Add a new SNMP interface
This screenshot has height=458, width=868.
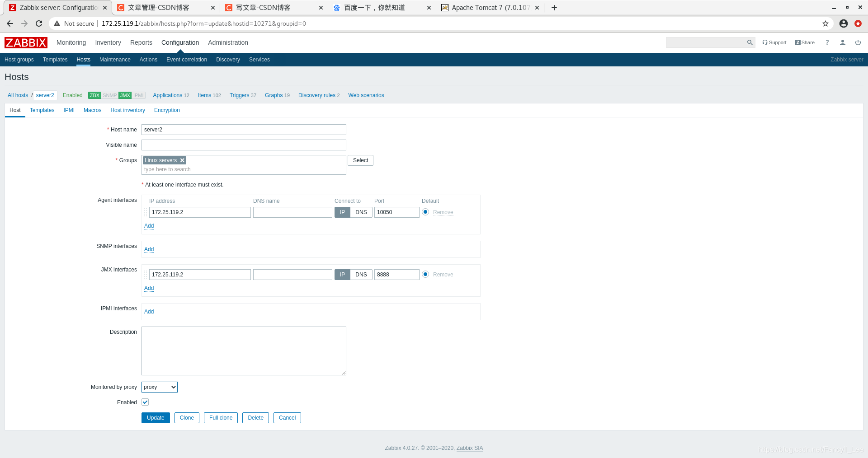[x=149, y=249]
